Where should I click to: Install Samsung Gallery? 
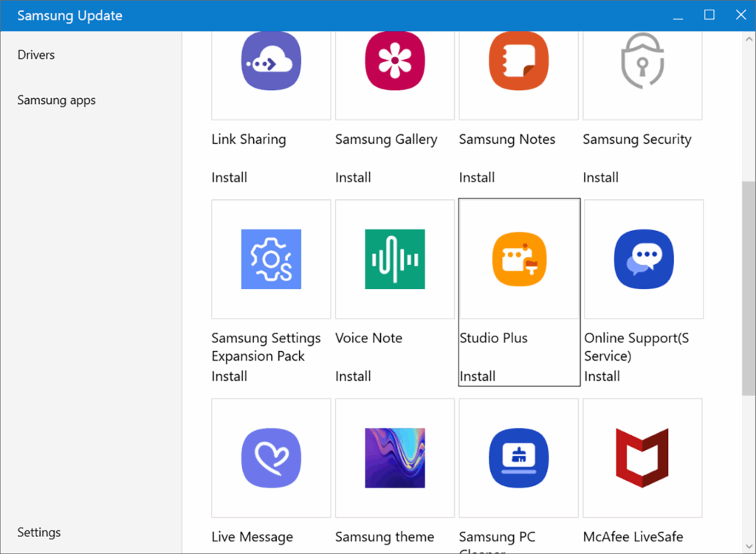click(353, 178)
